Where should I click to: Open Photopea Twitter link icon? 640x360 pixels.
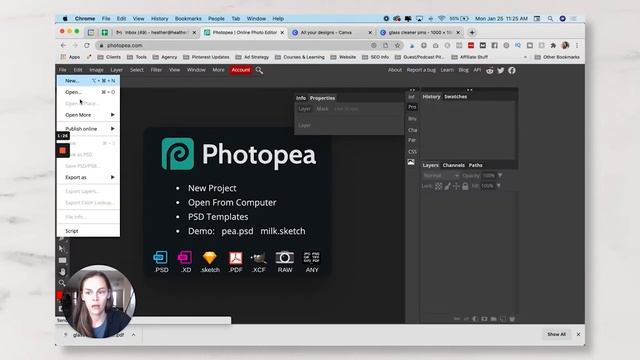(x=501, y=70)
